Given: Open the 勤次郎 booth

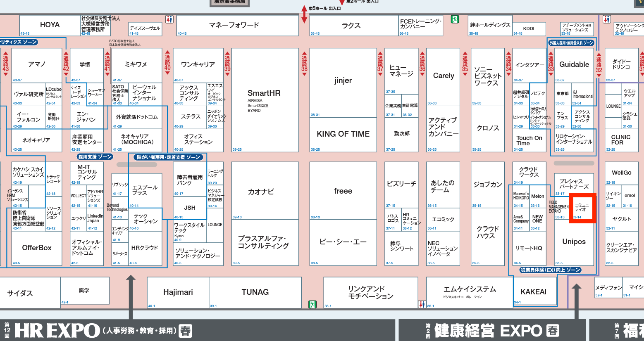Looking at the screenshot, I should 402,135.
